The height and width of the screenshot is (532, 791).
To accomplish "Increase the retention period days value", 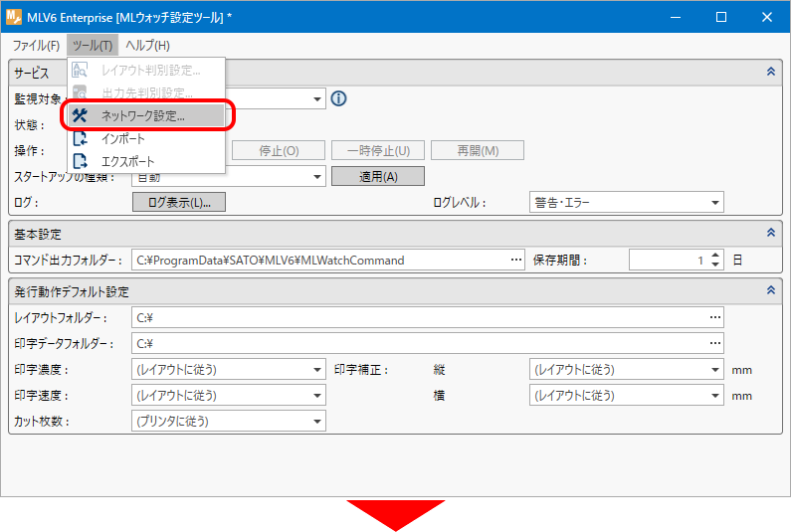I will [715, 256].
